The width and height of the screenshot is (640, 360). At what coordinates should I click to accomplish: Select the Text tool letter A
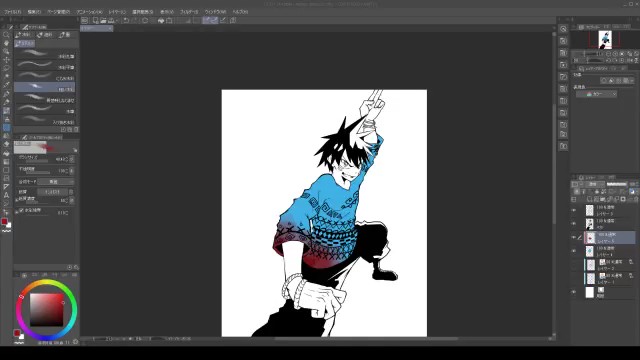(x=6, y=195)
